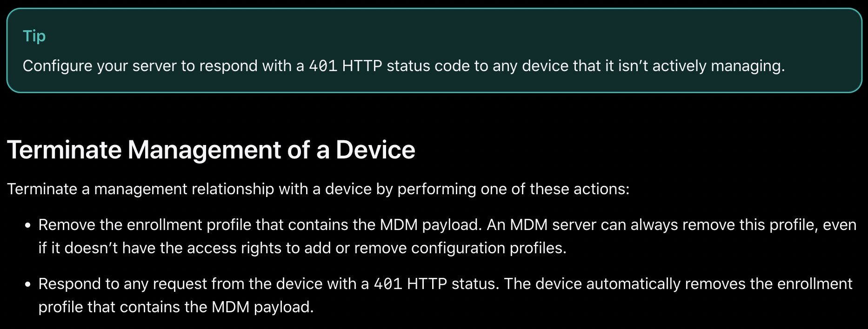
Task: Select the 401 code in the Tip
Action: [323, 66]
